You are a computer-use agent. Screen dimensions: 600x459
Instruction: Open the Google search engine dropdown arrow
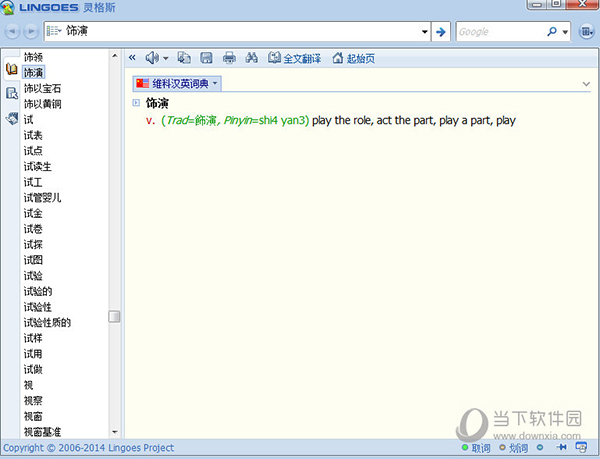pos(565,32)
